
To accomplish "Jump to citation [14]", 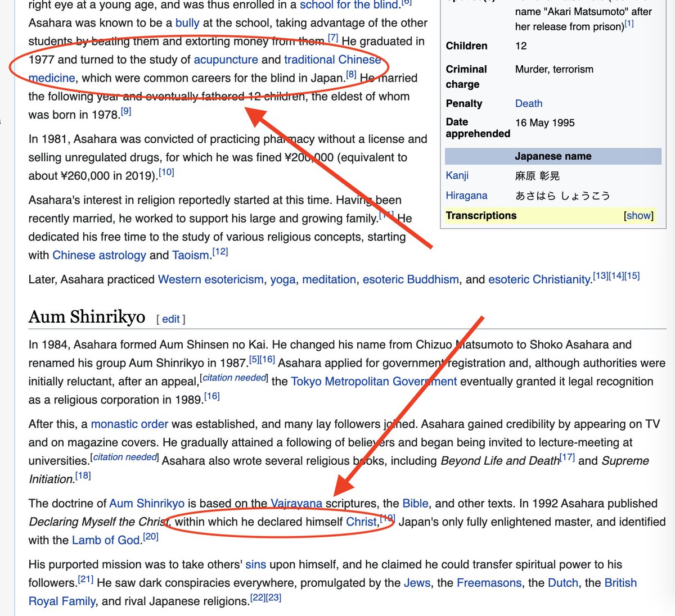I will 616,276.
